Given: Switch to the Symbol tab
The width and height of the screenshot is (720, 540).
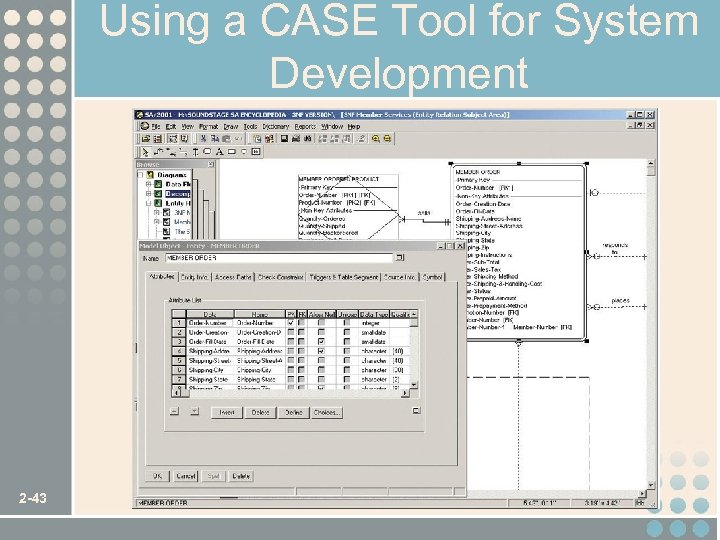Looking at the screenshot, I should 432,277.
